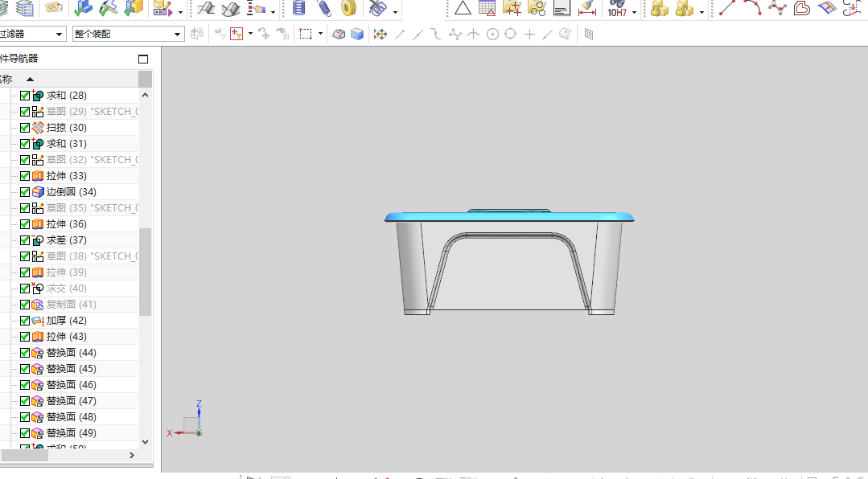
Task: Select the extension spring tool
Action: coord(324,8)
